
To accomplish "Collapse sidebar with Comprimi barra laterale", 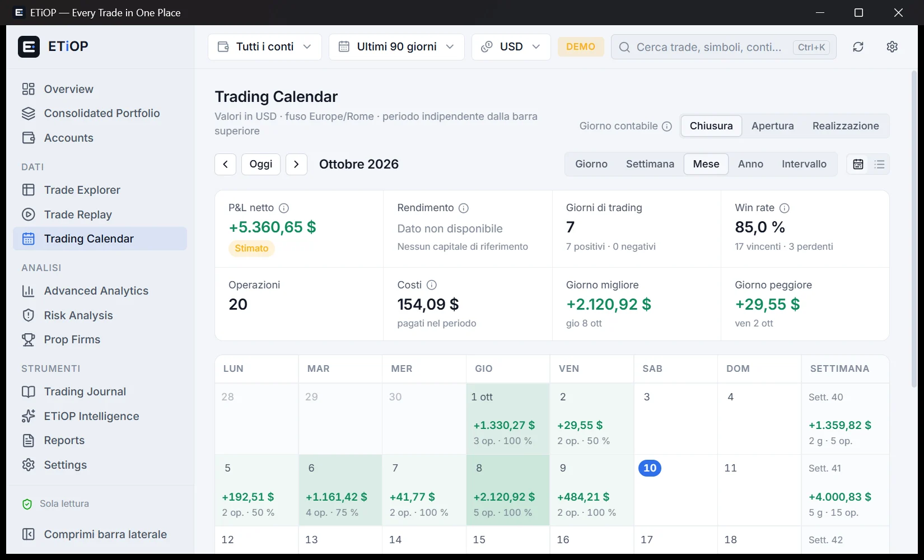I will pos(100,534).
